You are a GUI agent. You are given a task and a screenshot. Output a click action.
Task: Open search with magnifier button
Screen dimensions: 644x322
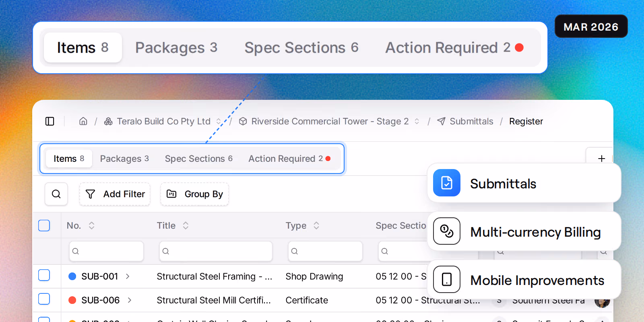click(56, 194)
